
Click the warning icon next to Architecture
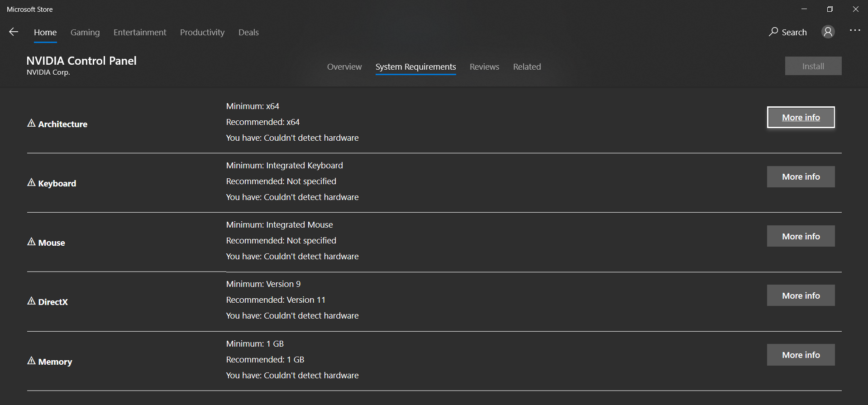click(31, 123)
